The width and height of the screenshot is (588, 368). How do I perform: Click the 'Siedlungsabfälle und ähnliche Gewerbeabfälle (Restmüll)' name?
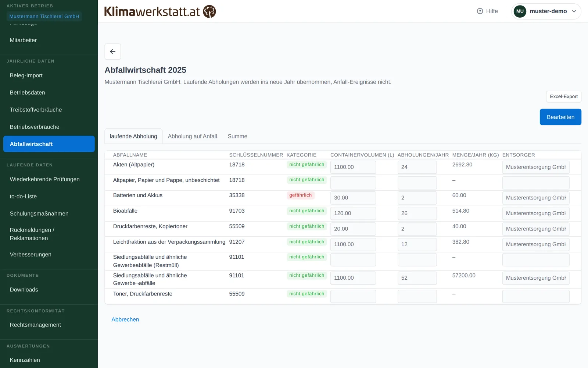(x=150, y=261)
